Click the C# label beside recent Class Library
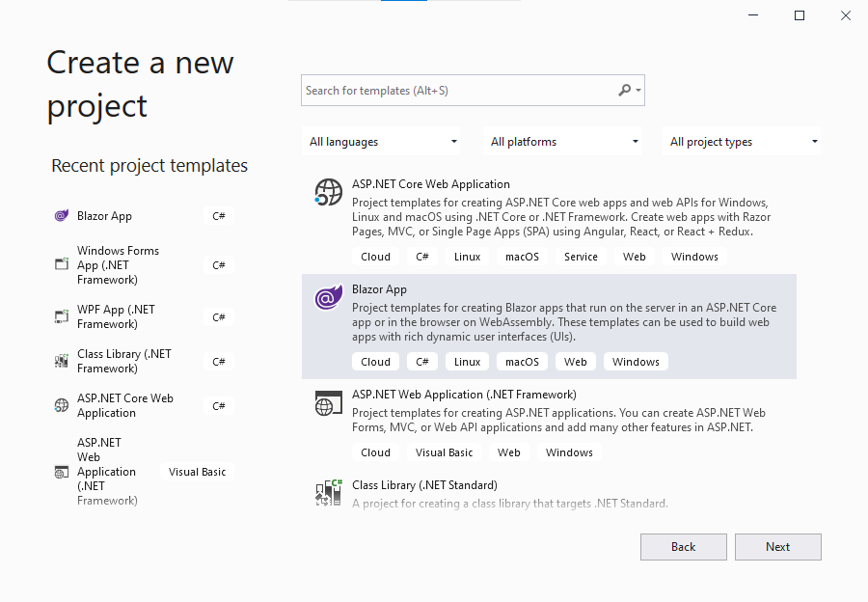The height and width of the screenshot is (602, 868). (x=219, y=362)
